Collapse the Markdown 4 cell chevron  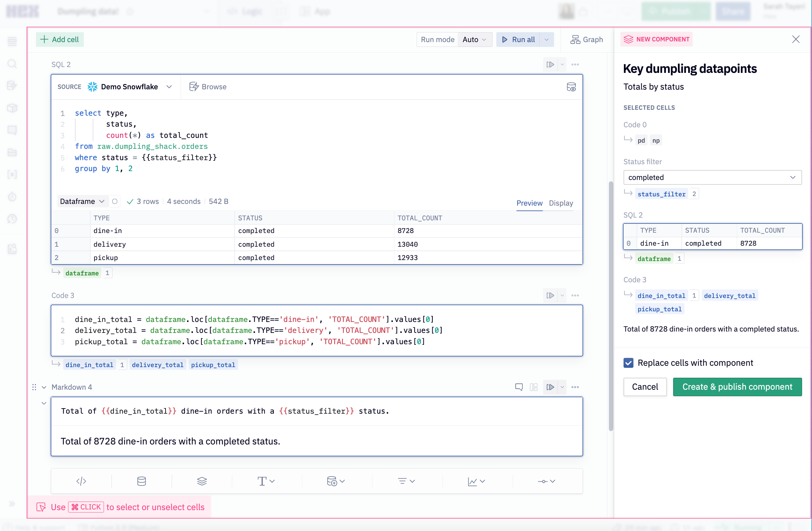point(44,387)
